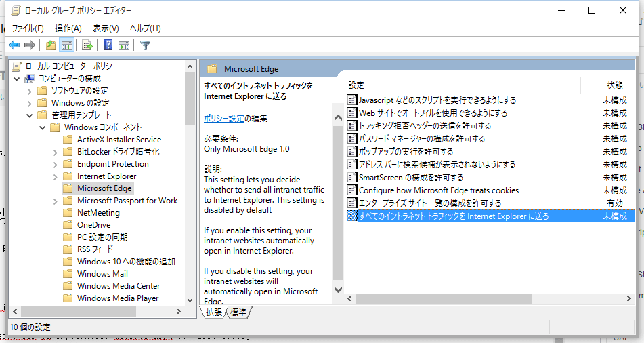
Task: Collapse the Windows コンポーネント node
Action: point(42,127)
